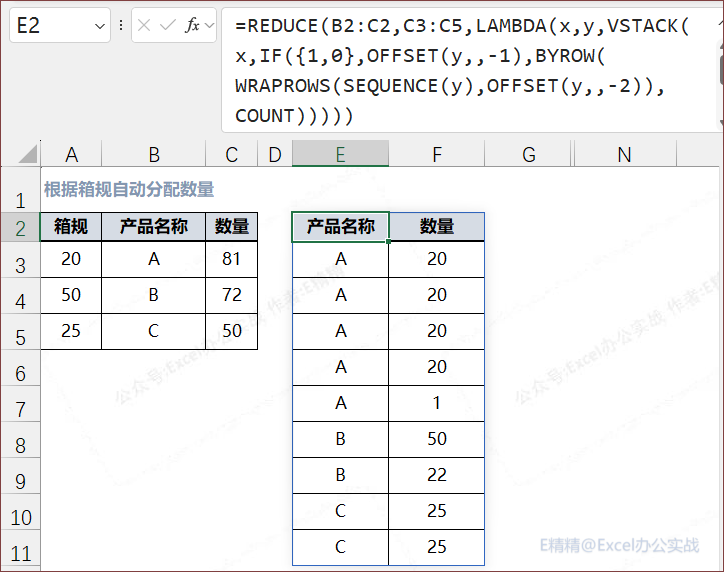724x572 pixels.
Task: Open the Name Box dropdown arrow
Action: point(100,26)
